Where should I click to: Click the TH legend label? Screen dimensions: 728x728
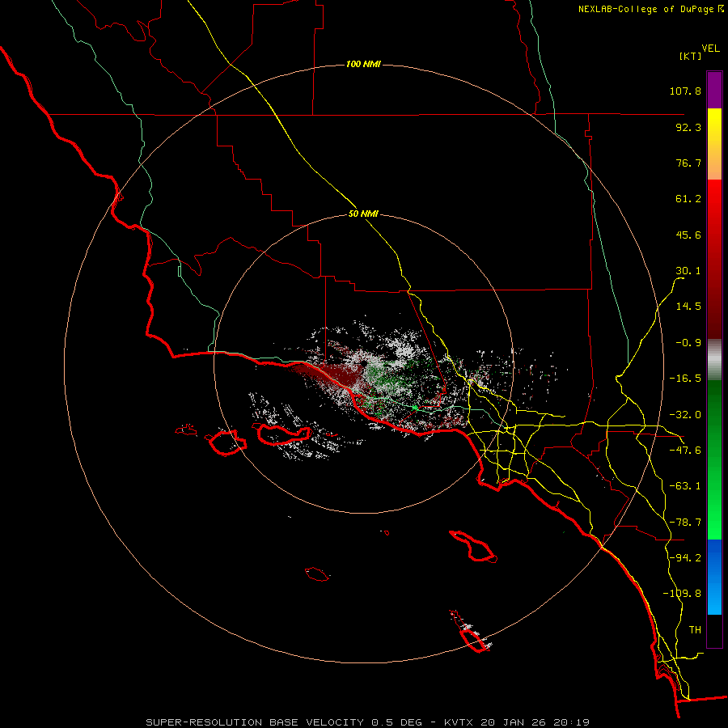[x=695, y=630]
